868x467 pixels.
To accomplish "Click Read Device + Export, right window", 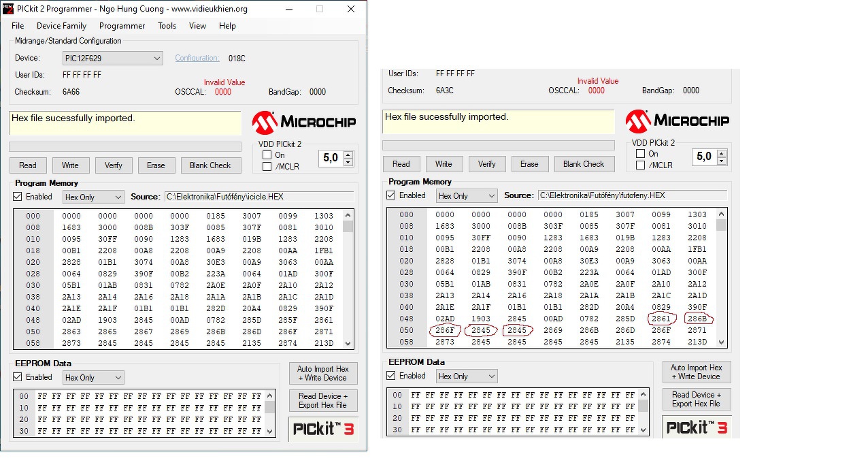I will tap(696, 399).
